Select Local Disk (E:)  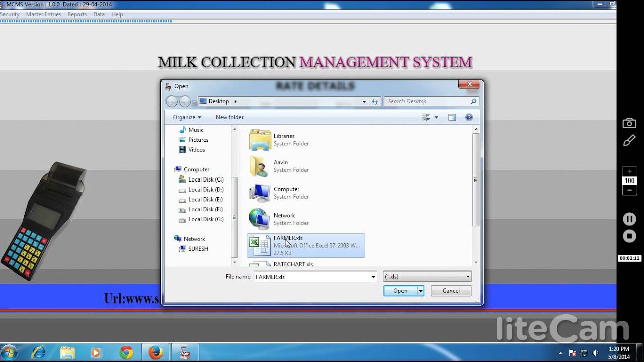point(201,200)
